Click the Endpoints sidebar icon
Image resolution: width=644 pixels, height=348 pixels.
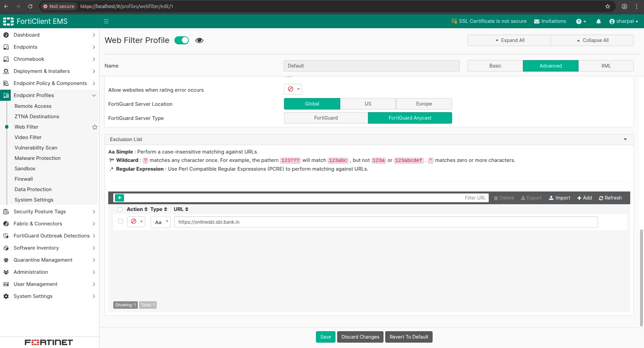pos(6,47)
